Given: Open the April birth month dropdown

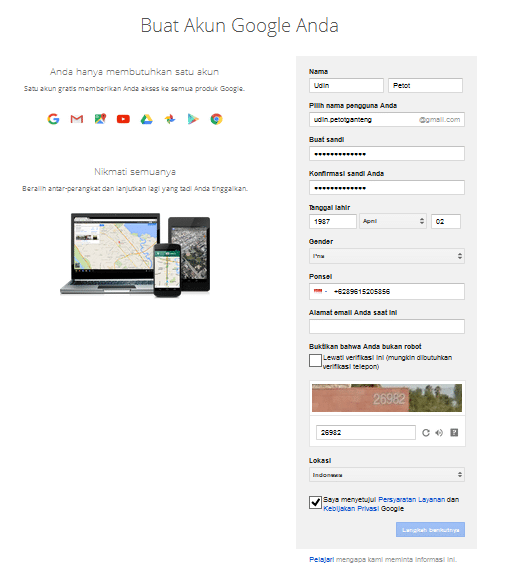Looking at the screenshot, I should click(x=393, y=221).
